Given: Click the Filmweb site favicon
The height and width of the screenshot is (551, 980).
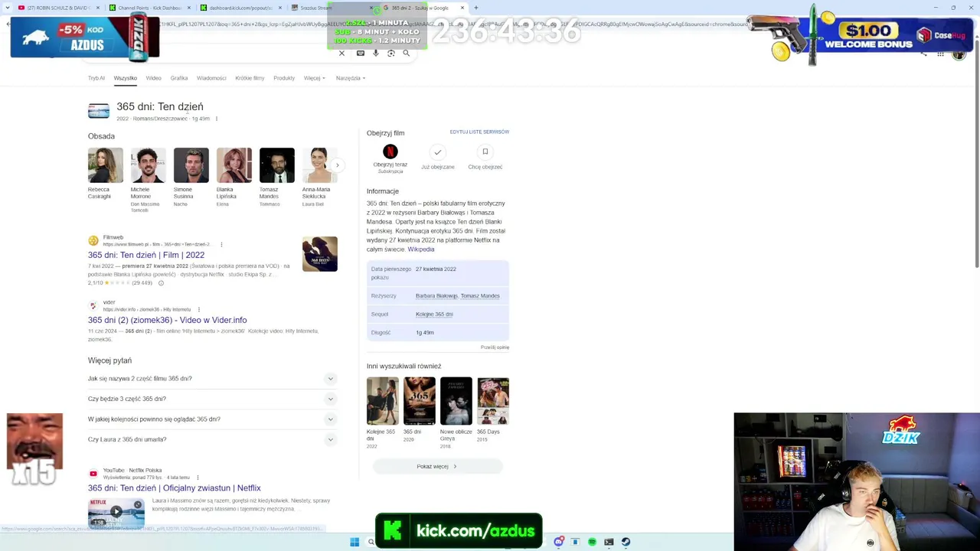Looking at the screenshot, I should (93, 240).
